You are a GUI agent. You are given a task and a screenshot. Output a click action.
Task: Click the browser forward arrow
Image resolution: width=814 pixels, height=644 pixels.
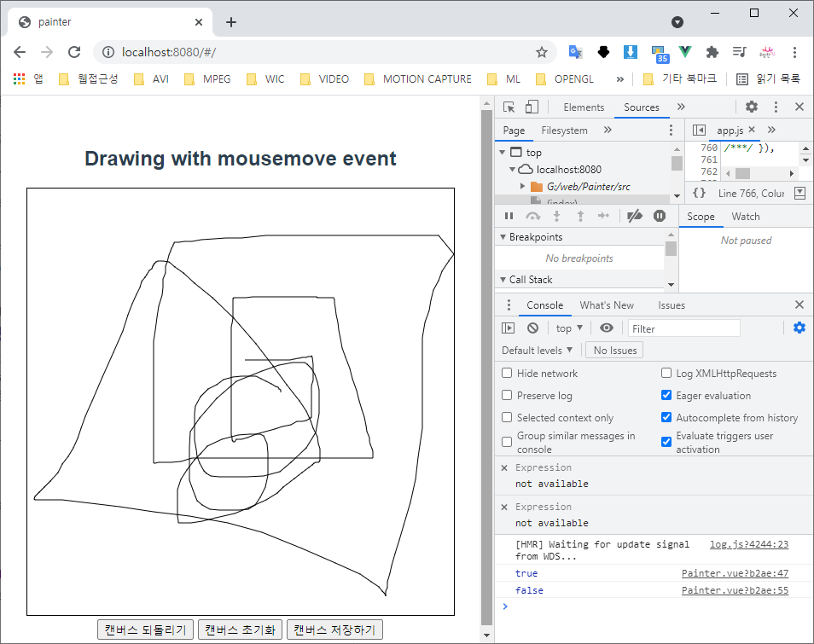(x=47, y=52)
